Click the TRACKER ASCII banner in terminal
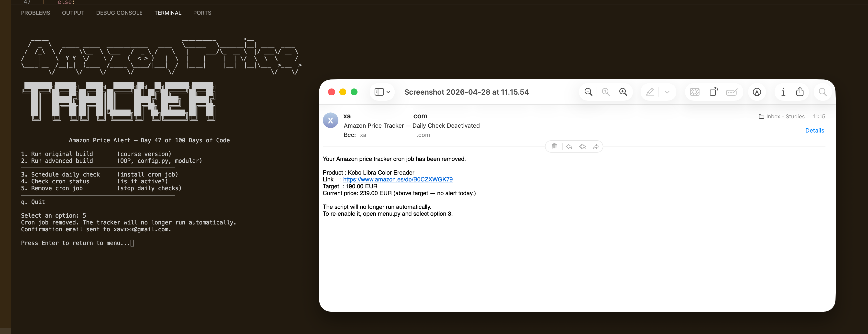Screen dimensions: 868x334 119,101
